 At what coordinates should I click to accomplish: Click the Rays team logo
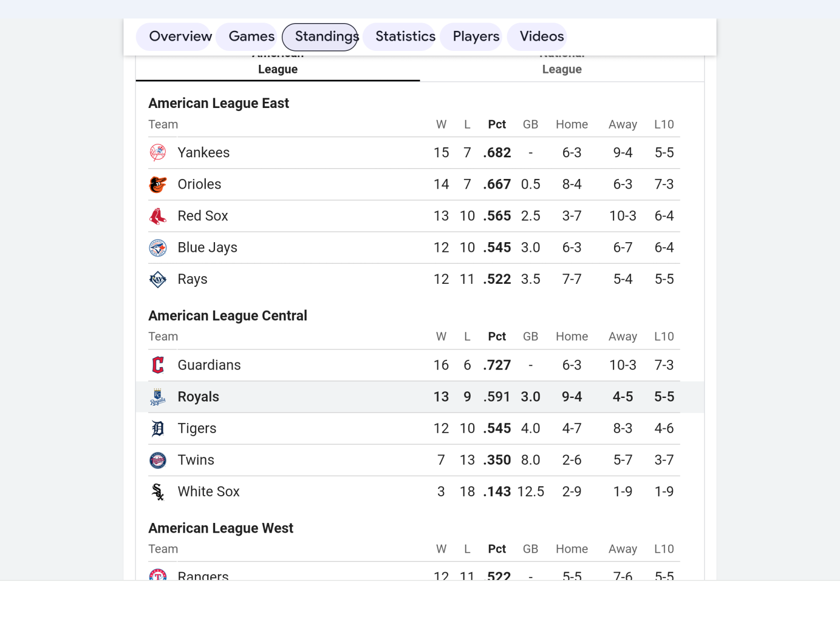tap(158, 280)
